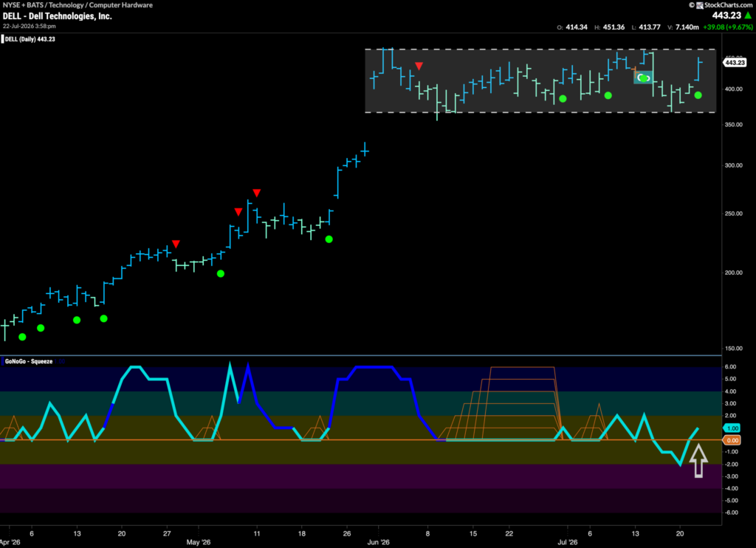Click the 4.00 oscillator axis label
Viewport: 756px width, 548px height.
(x=731, y=391)
